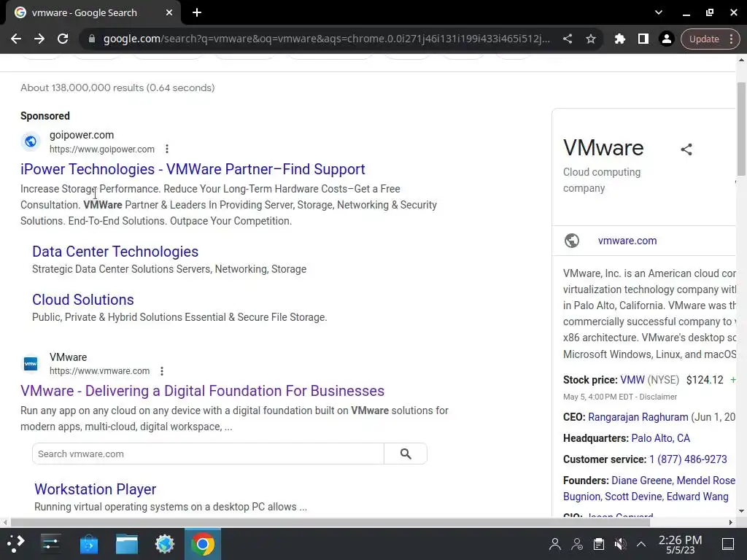Open options menu for goipower.com ad
This screenshot has width=747, height=560.
167,149
